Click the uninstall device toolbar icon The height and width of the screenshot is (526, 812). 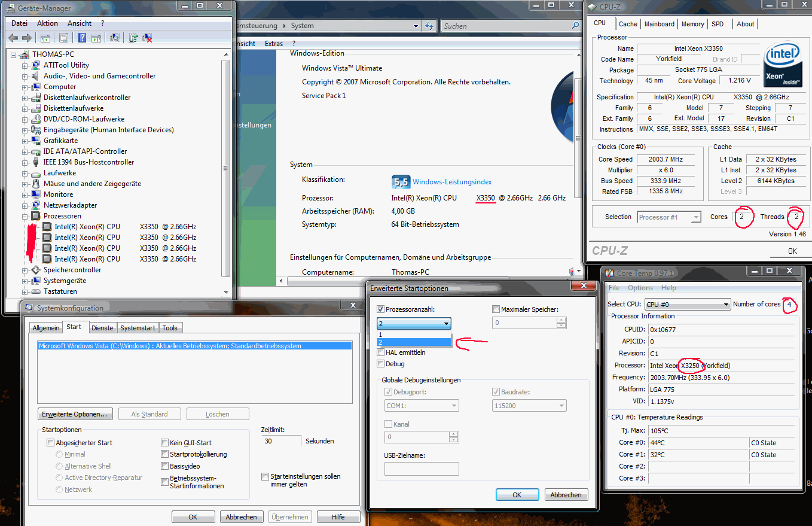pyautogui.click(x=147, y=38)
